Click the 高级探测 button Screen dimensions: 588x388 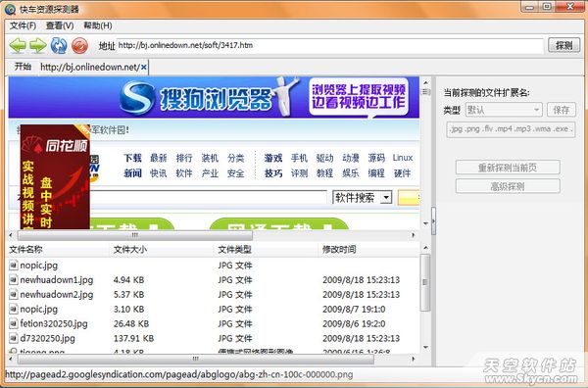[x=508, y=186]
